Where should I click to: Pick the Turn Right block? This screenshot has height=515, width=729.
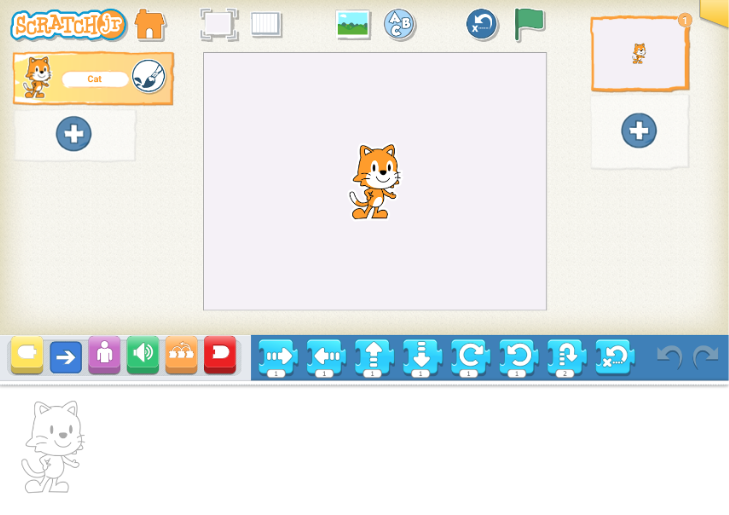(471, 357)
